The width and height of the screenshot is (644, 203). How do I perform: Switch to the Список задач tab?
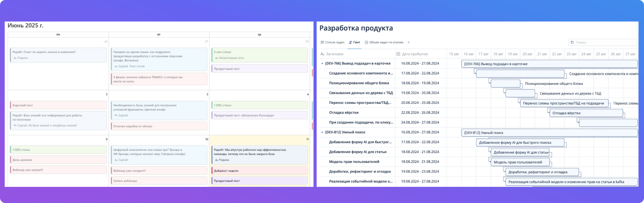pyautogui.click(x=334, y=42)
